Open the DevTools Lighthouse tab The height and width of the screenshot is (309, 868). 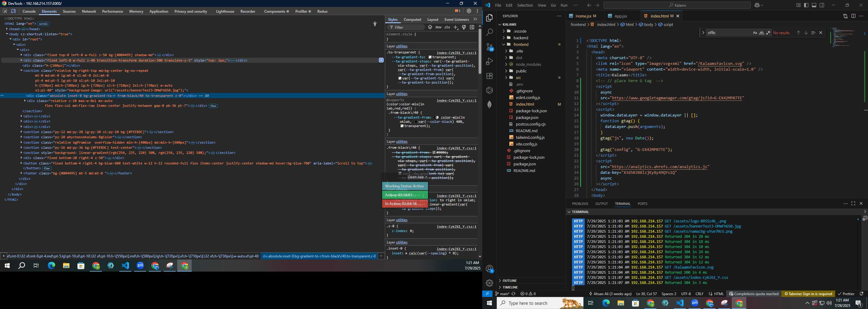click(225, 11)
